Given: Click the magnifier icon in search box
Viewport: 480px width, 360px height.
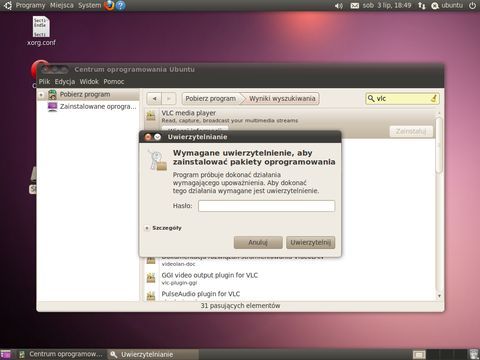Looking at the screenshot, I should coord(371,98).
